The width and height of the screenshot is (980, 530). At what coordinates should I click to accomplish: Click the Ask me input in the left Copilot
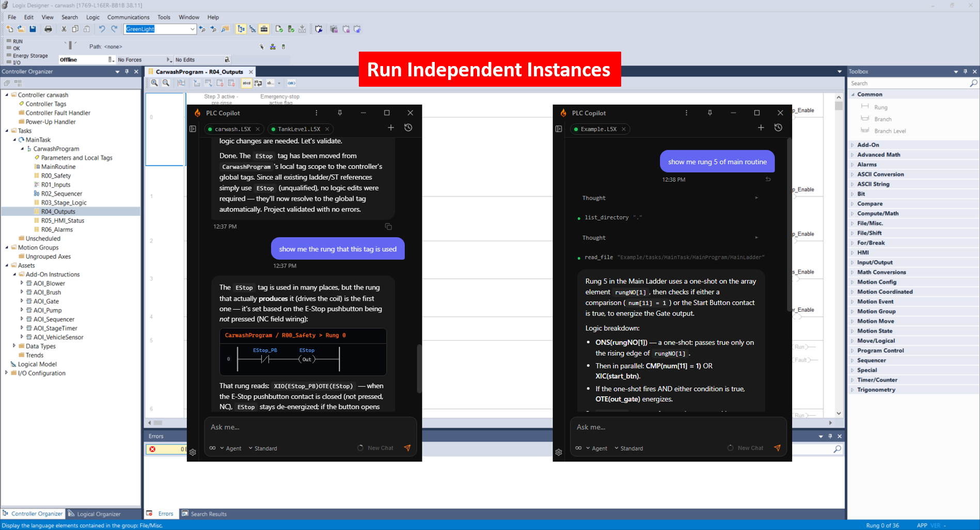310,427
